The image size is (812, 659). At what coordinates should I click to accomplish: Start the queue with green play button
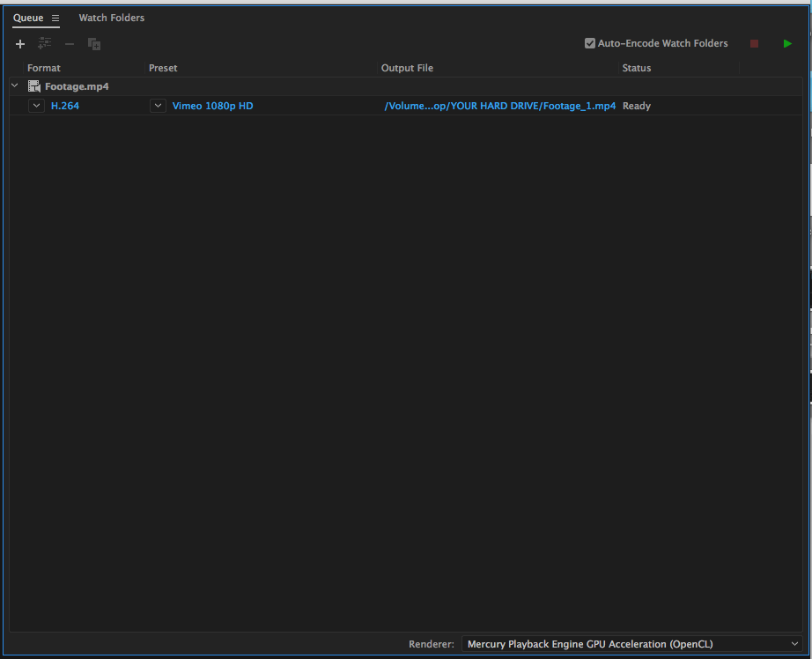click(787, 43)
